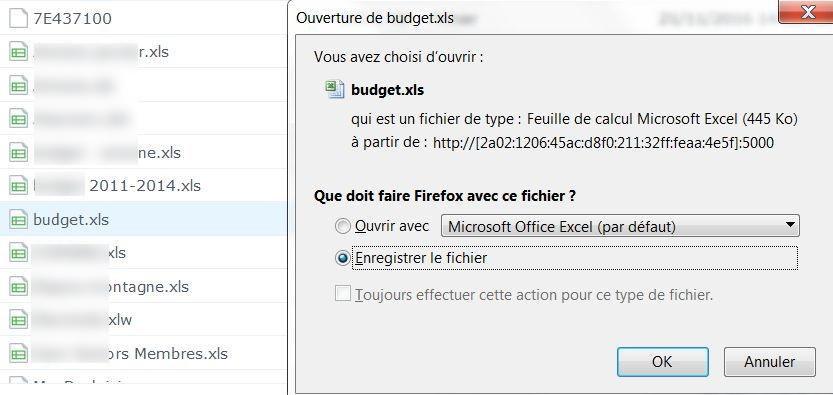This screenshot has width=833, height=395.
Task: Tick the 'Toujours effectuer cette action' checkbox
Action: [x=343, y=294]
